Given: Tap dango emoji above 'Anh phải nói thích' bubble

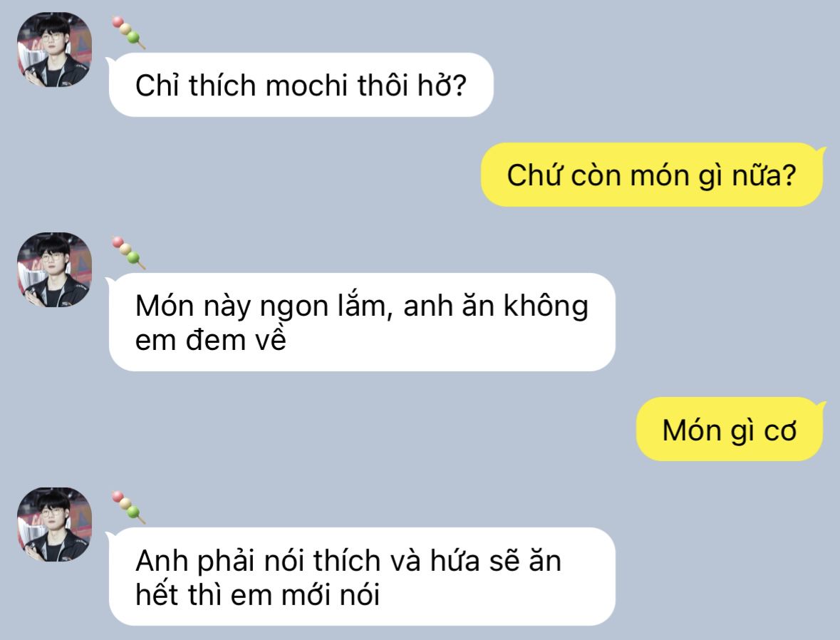Looking at the screenshot, I should 128,507.
